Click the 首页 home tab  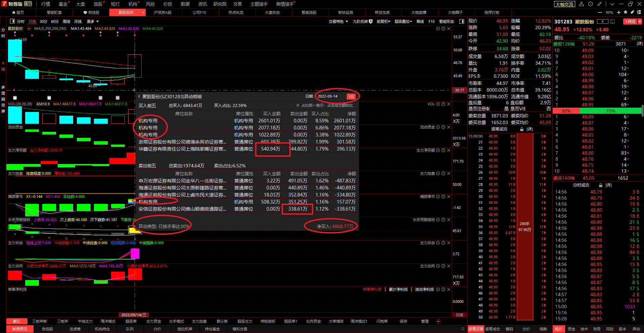pyautogui.click(x=18, y=12)
